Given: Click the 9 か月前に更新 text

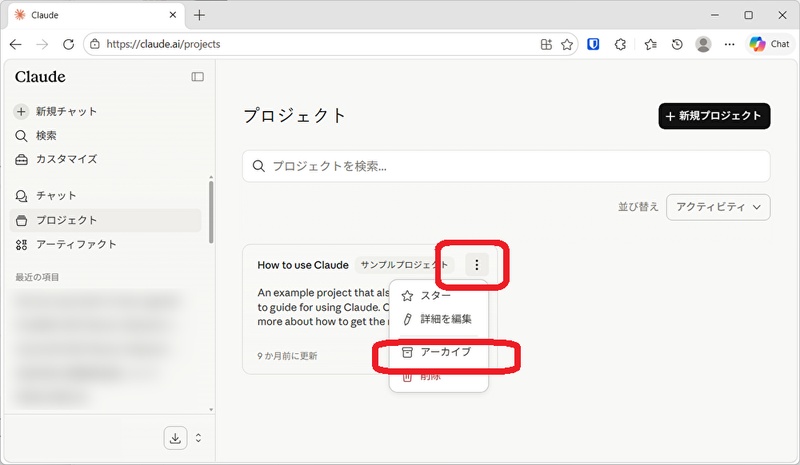Looking at the screenshot, I should (287, 356).
